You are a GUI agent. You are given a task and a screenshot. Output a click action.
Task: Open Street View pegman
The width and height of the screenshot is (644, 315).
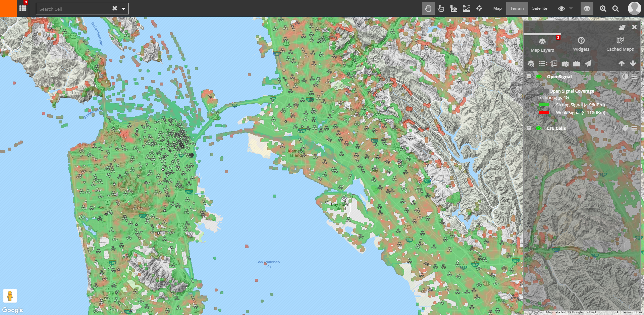click(10, 296)
